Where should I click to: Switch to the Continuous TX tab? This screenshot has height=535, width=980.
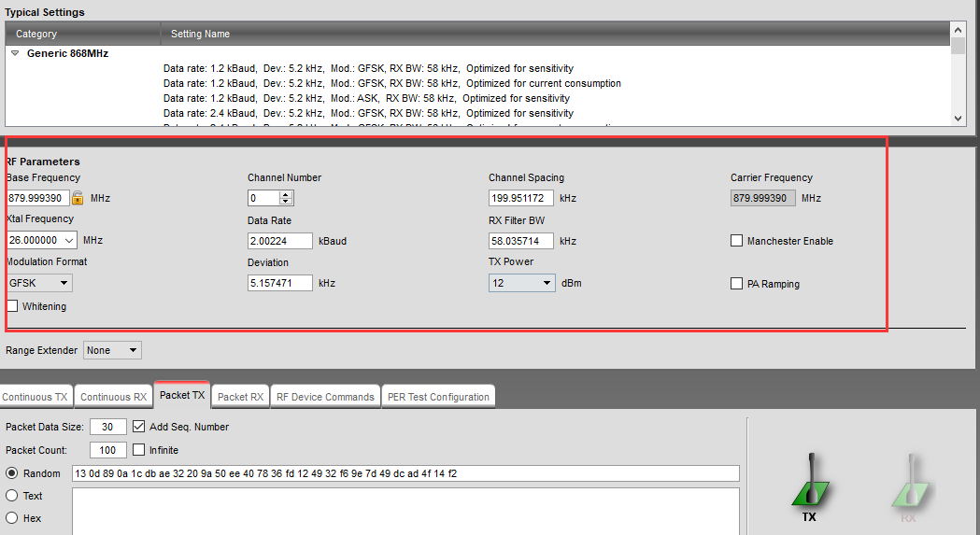35,397
